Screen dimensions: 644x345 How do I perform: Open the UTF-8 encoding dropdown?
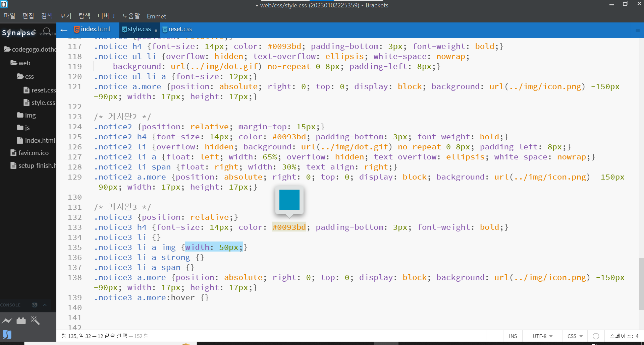click(x=542, y=336)
